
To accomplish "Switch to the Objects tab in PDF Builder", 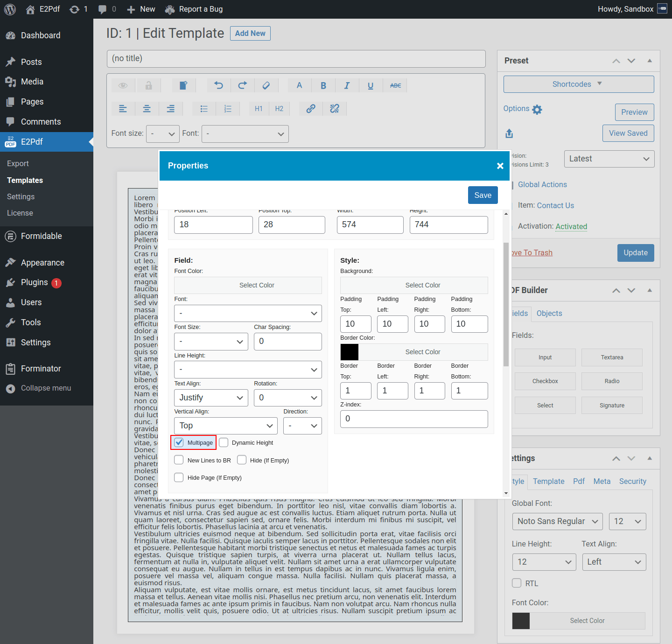I will pyautogui.click(x=549, y=313).
